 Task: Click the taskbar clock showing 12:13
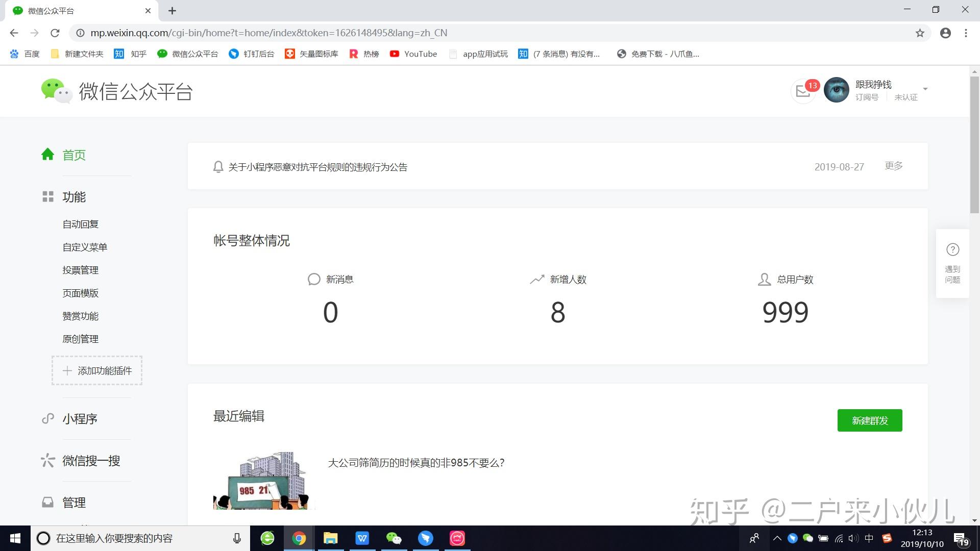tap(922, 538)
